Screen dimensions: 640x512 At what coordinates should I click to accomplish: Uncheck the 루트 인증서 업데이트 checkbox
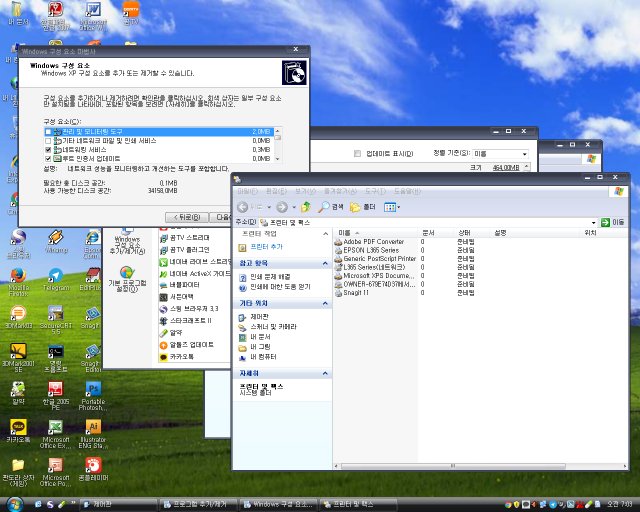pos(48,158)
